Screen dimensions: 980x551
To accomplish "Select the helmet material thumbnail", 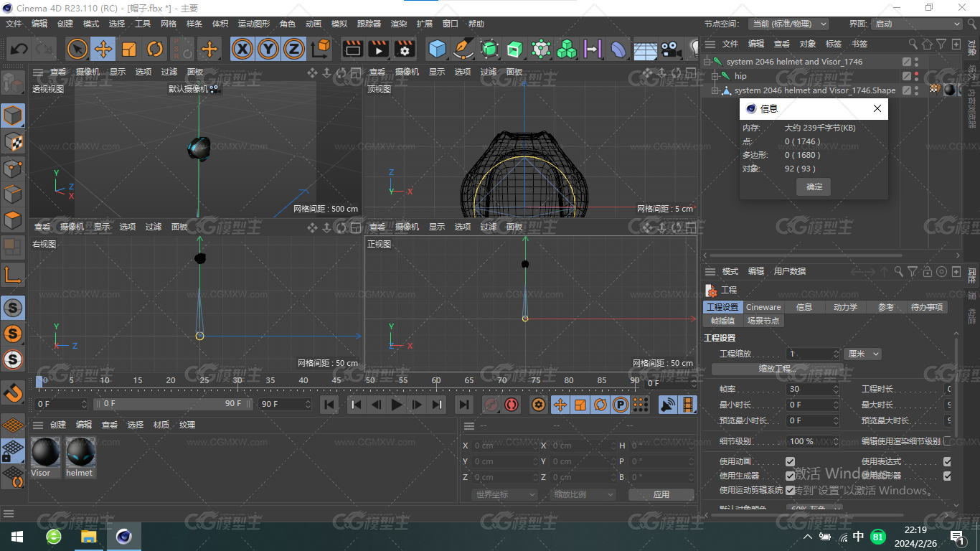I will (80, 452).
